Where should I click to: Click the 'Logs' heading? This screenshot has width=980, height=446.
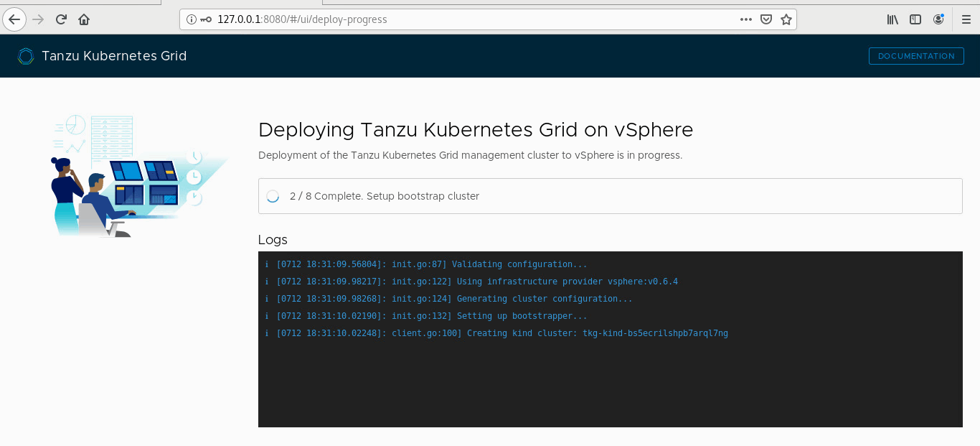coord(273,240)
